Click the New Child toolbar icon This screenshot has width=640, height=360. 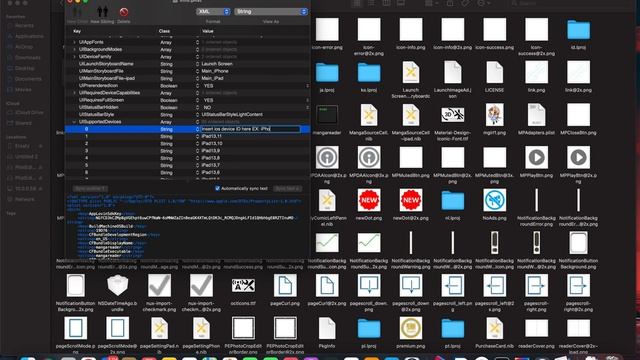click(x=77, y=12)
